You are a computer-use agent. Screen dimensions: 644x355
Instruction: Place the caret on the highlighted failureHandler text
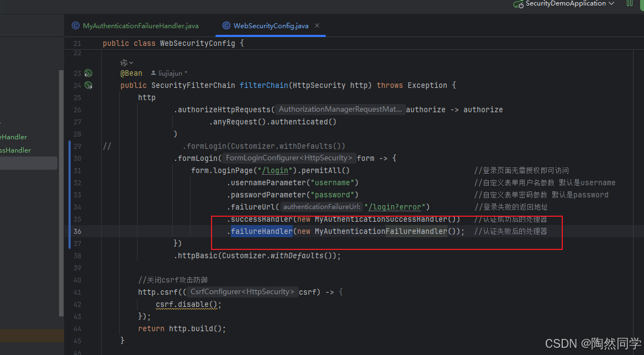261,231
